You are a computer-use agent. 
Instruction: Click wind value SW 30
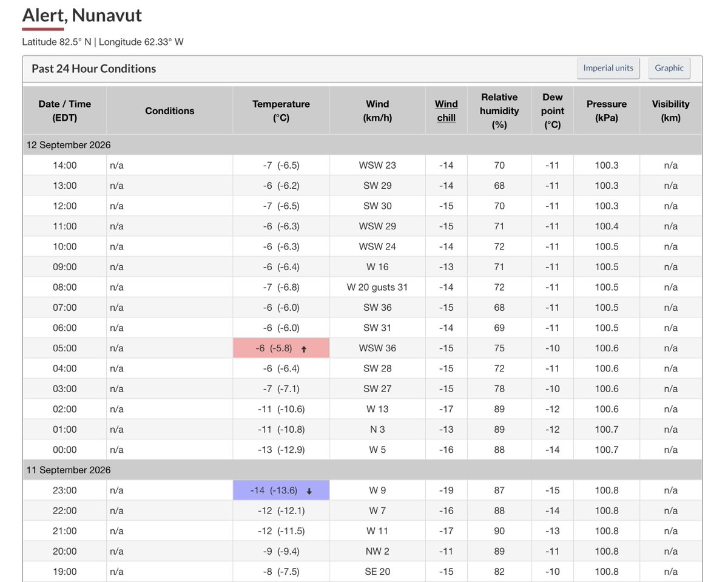coord(377,206)
